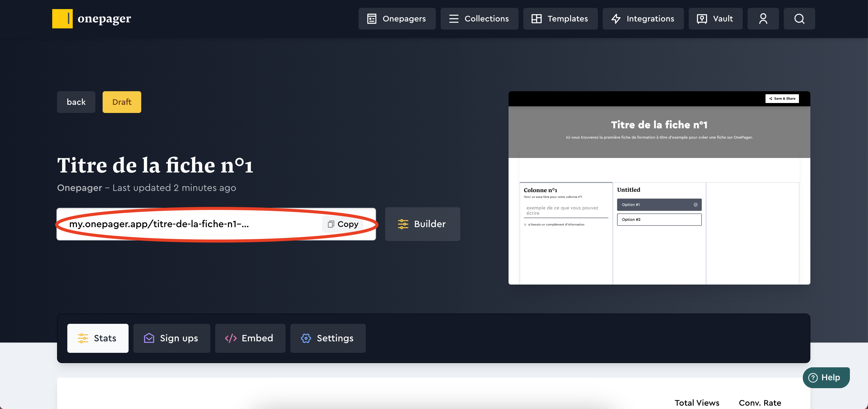
Task: Select the Stats tab
Action: tap(97, 338)
